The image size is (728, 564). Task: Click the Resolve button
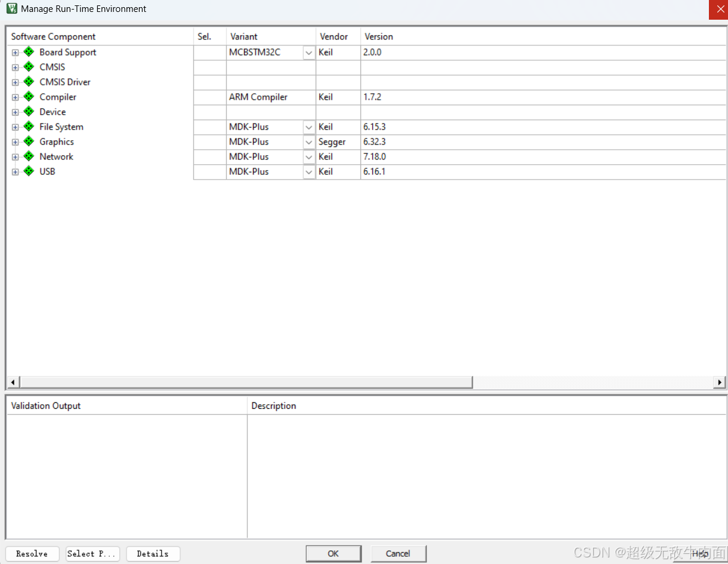32,554
